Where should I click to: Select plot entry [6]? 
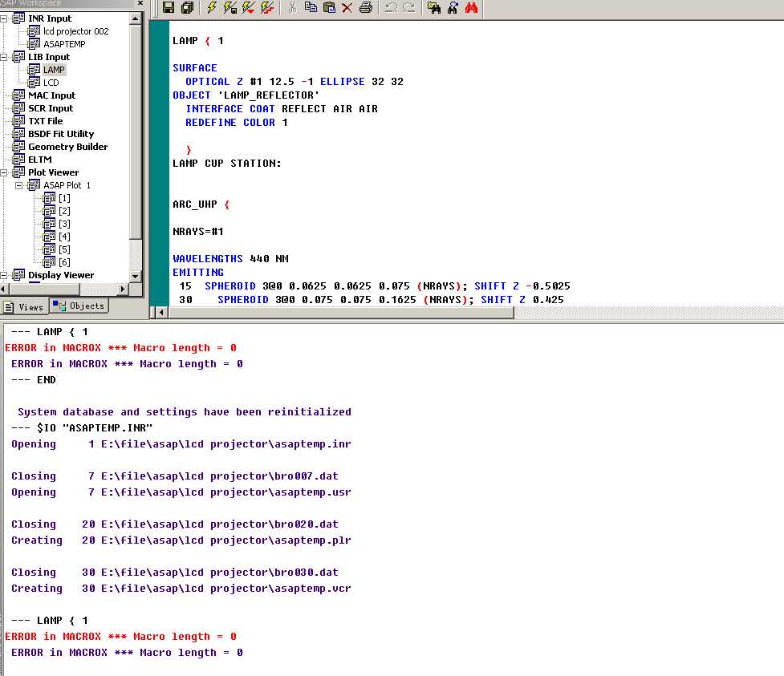(x=64, y=262)
